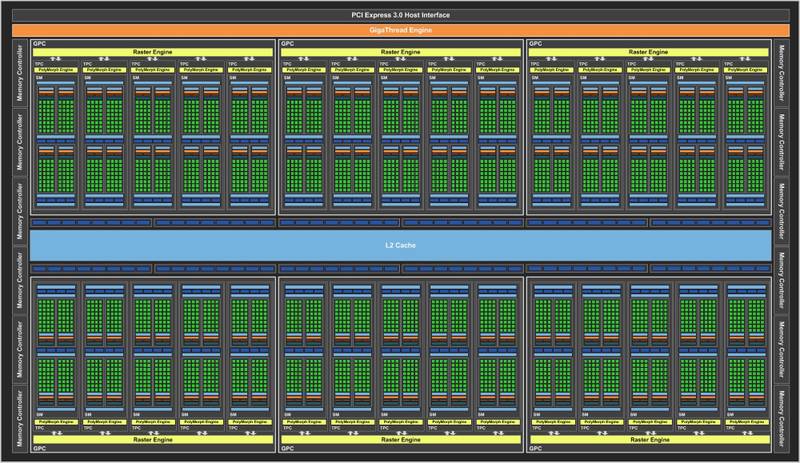Select the Raster Engine bar in top-left GPC
800x463 pixels.
(153, 52)
